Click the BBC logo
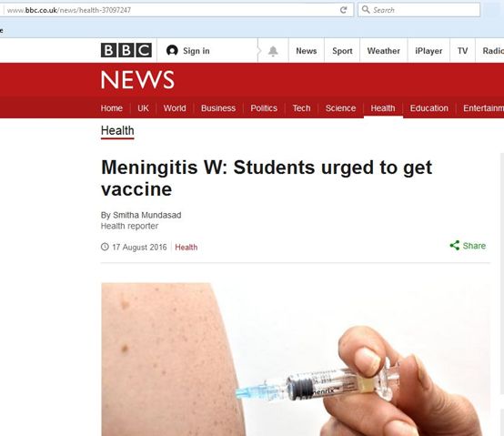504x436 pixels. point(126,50)
